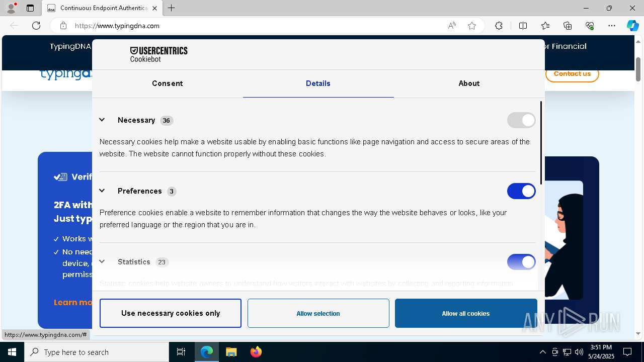
Task: Open Settings and more menu
Action: (612, 26)
